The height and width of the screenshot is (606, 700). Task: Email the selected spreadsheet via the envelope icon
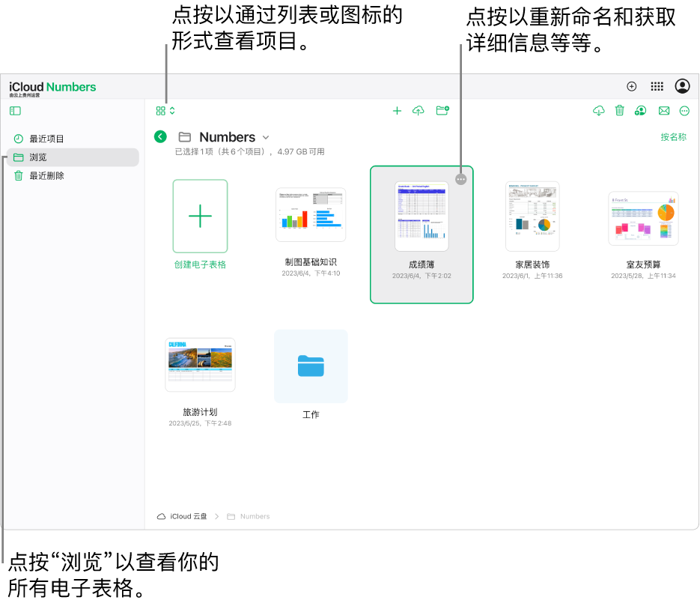(x=664, y=110)
